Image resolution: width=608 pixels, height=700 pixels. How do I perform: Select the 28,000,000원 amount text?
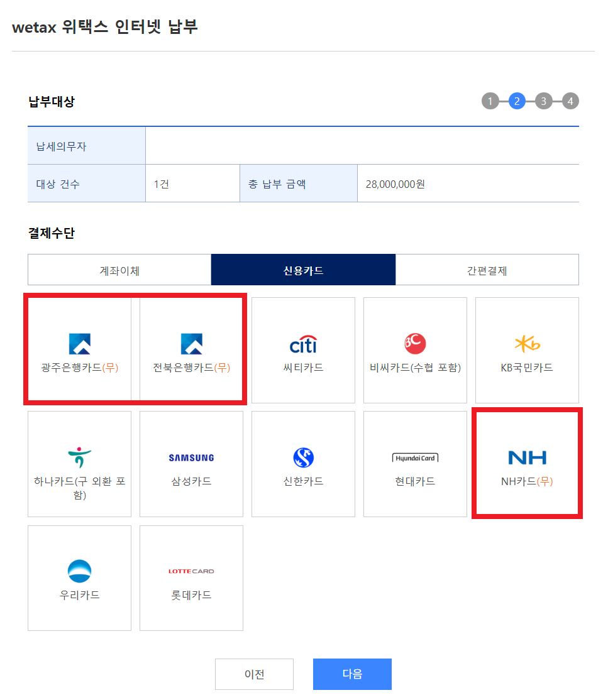point(395,184)
